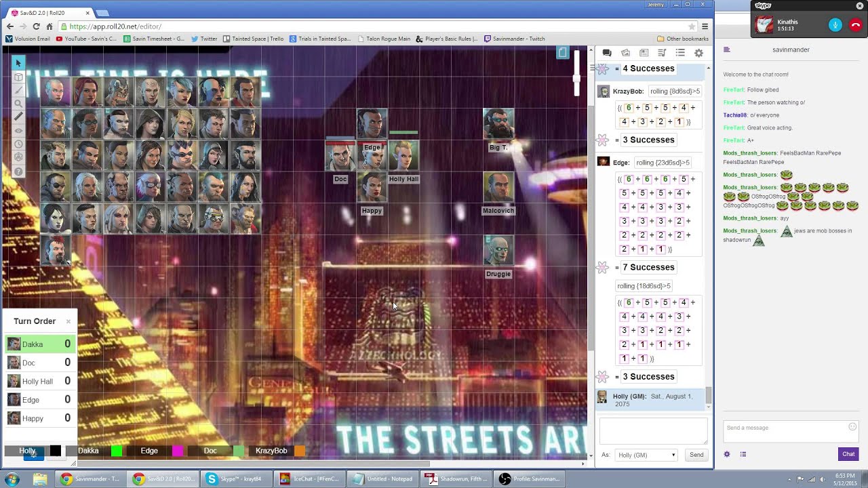This screenshot has height=488, width=868.
Task: Open Shadowrun Fifth PDF in taskbar
Action: coord(456,479)
